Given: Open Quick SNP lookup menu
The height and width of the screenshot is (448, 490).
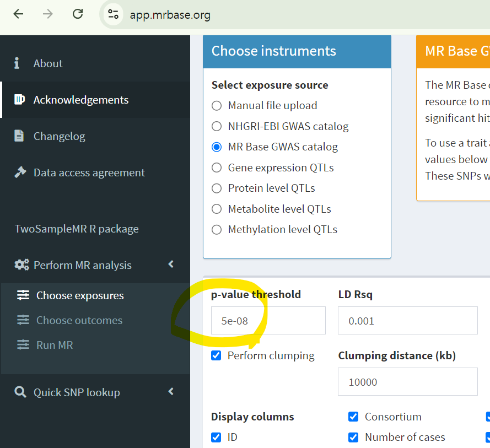Looking at the screenshot, I should 77,392.
